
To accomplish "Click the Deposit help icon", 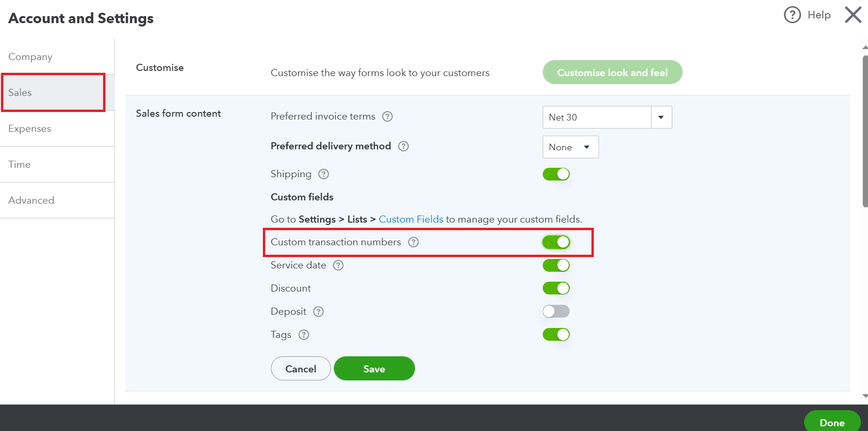I will pos(318,311).
